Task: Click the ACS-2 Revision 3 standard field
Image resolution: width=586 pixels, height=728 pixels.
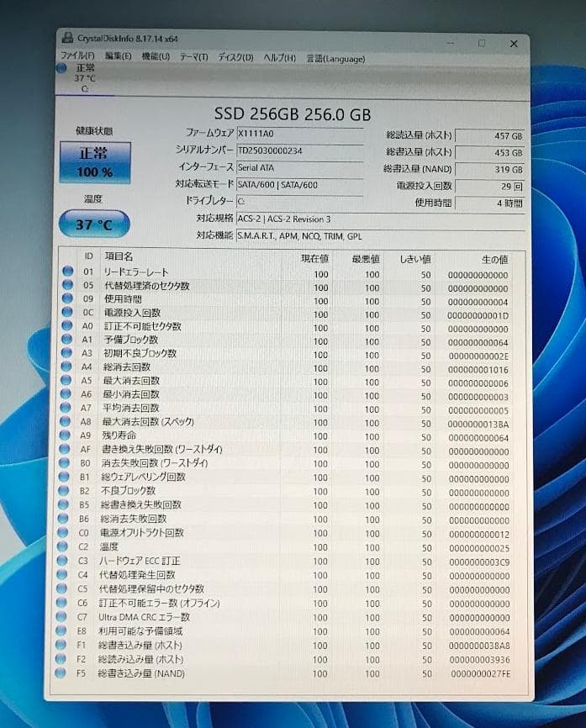Action: point(381,219)
